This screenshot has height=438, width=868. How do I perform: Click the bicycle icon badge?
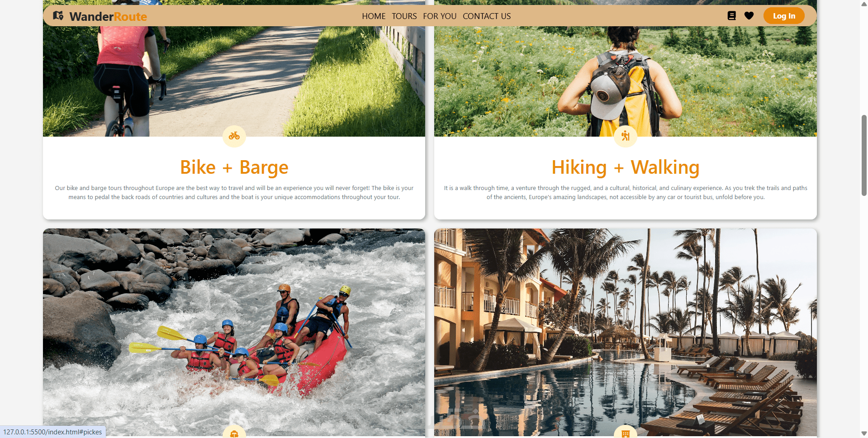pyautogui.click(x=234, y=136)
